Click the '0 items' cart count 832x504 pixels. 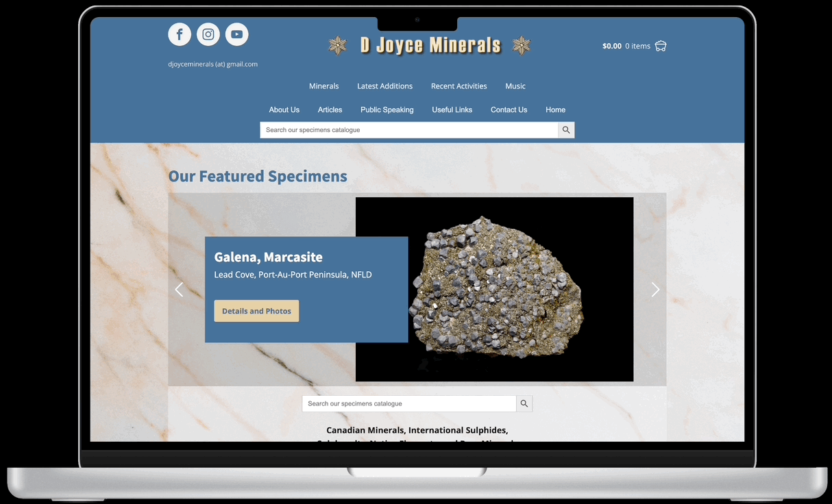(637, 46)
